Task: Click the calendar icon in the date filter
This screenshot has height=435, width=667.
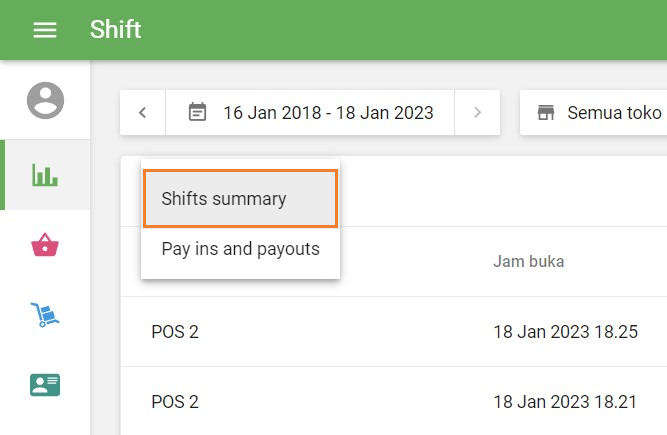Action: point(198,112)
